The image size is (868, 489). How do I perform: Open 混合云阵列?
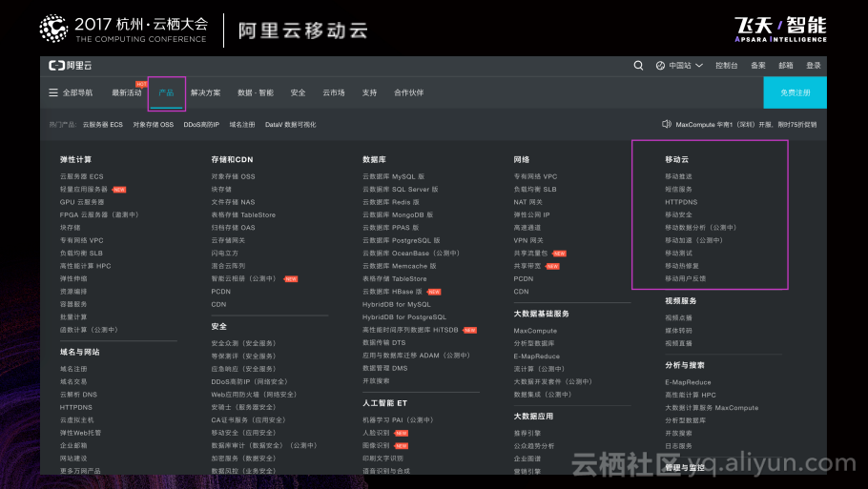point(228,266)
